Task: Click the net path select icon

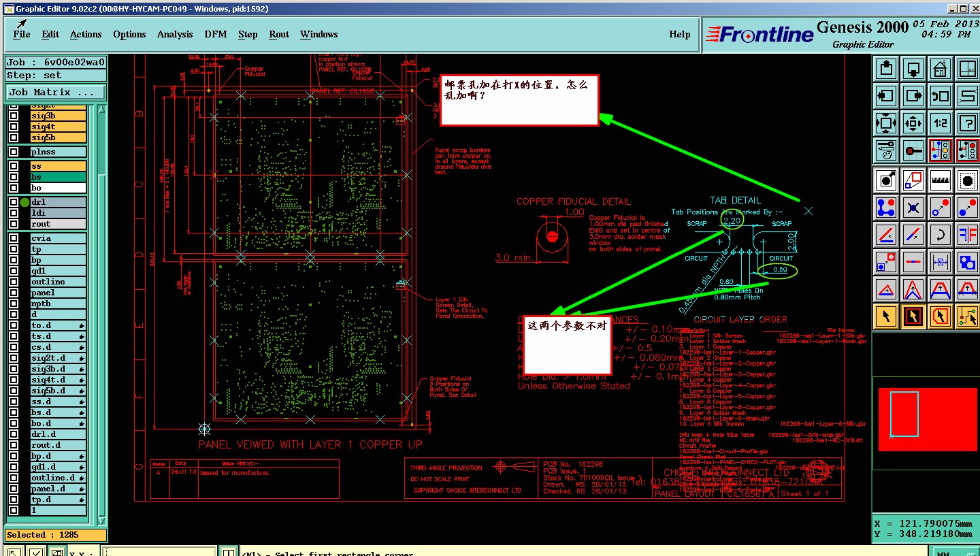Action: pyautogui.click(x=967, y=316)
